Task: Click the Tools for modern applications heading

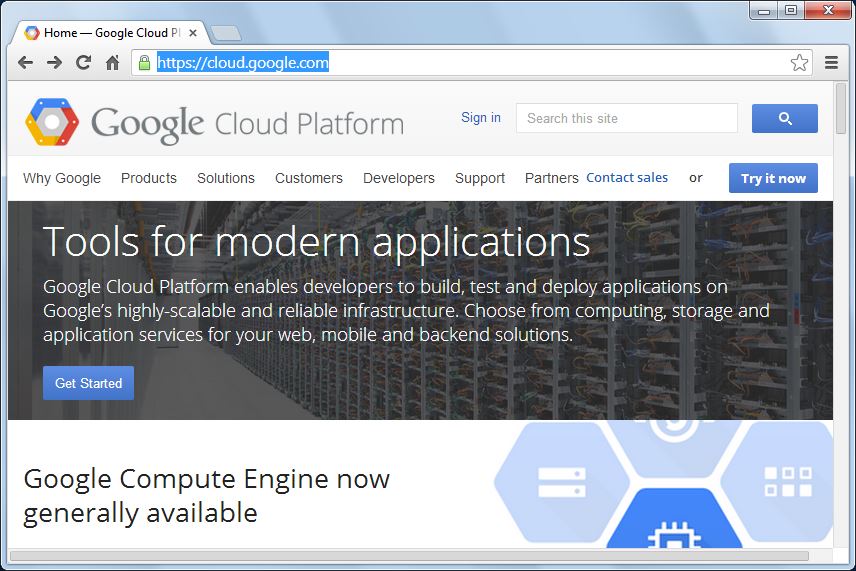Action: 317,242
